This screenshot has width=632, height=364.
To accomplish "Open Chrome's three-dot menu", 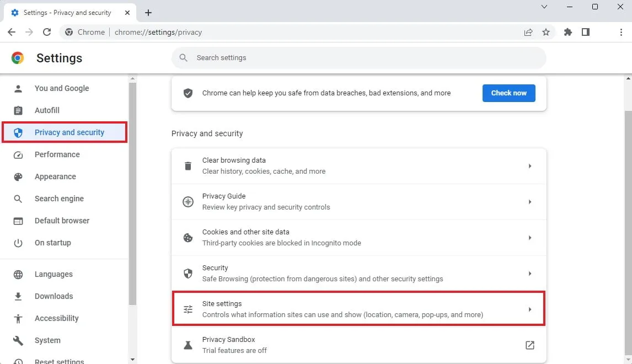I will (x=622, y=32).
